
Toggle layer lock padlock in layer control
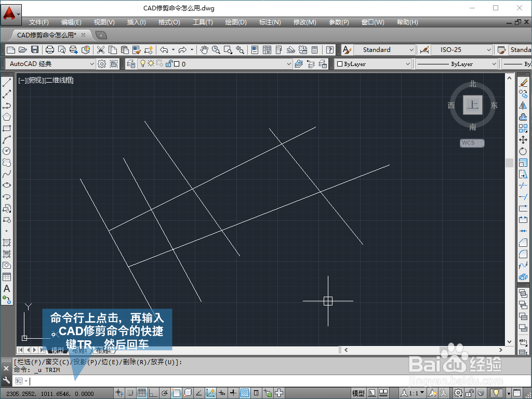[168, 63]
